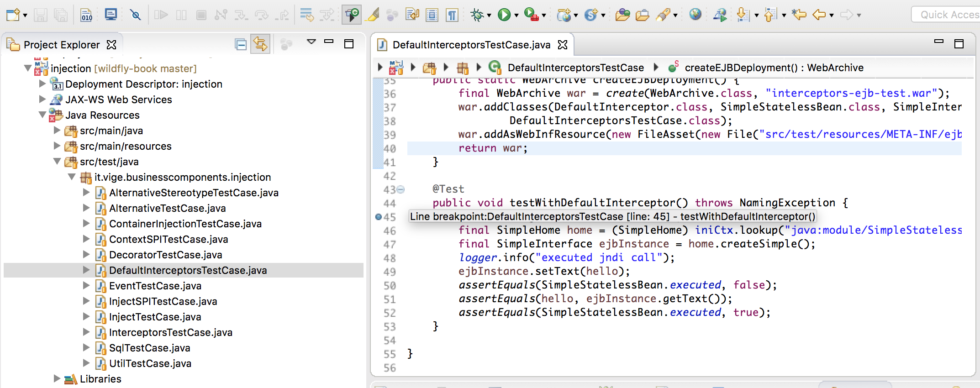Toggle Skip All Breakpoints icon

click(135, 15)
